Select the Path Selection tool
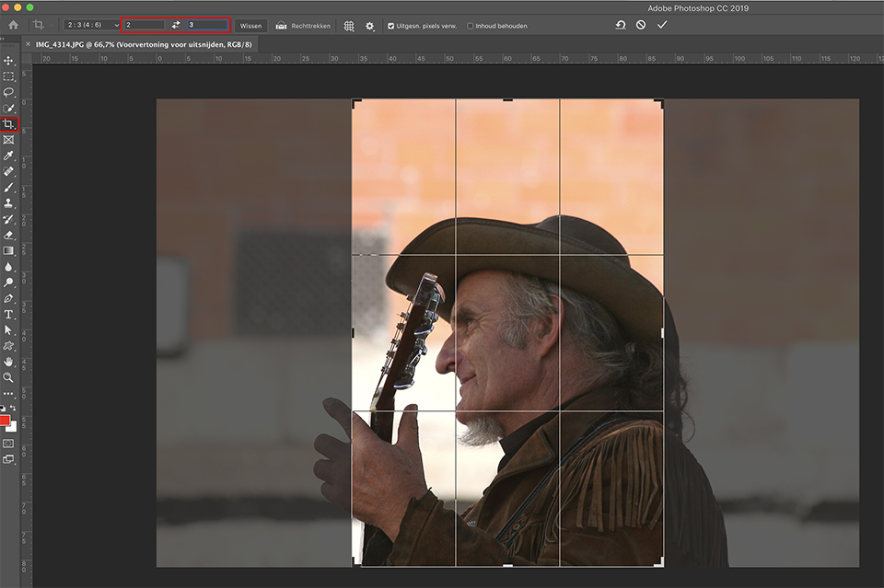884x588 pixels. (8, 330)
